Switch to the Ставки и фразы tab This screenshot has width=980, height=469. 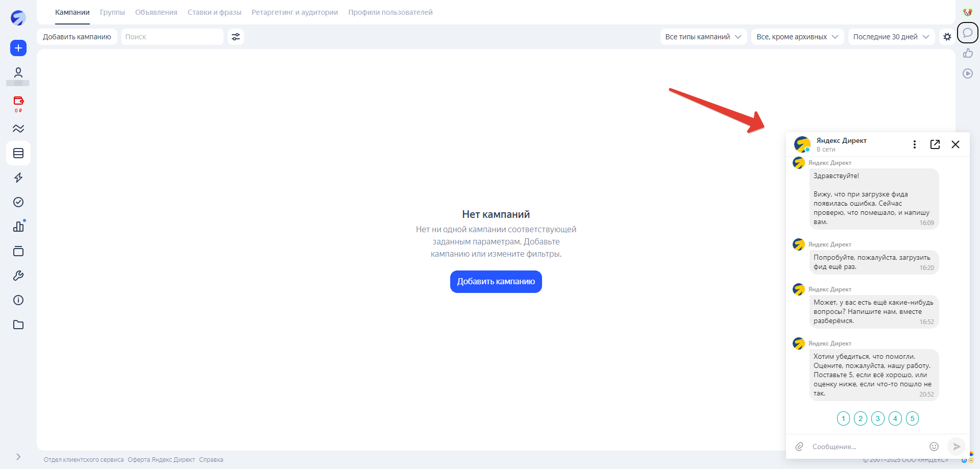214,12
